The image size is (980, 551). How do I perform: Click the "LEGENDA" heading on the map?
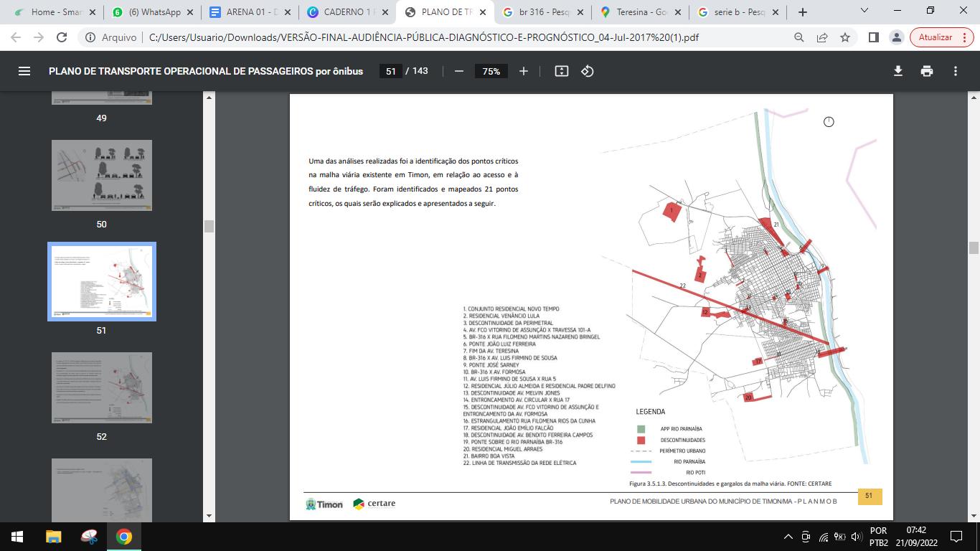[x=651, y=412]
